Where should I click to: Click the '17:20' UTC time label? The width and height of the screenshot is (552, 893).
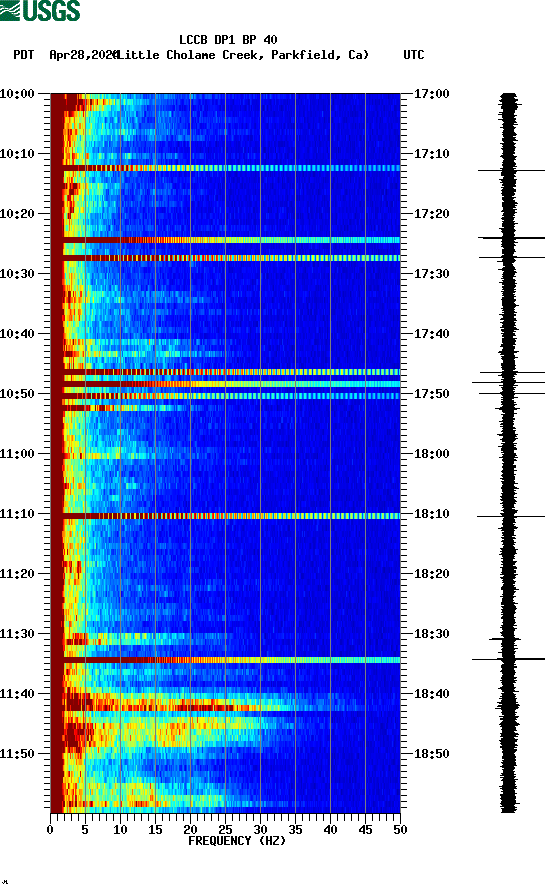pos(431,214)
